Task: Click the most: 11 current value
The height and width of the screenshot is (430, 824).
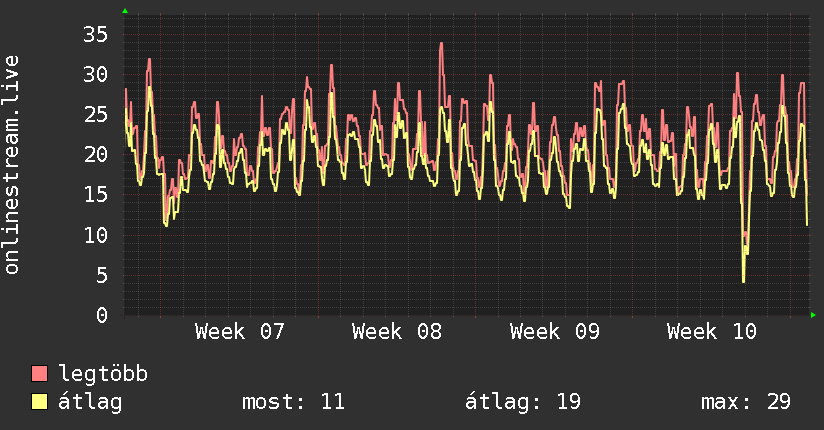Action: tap(293, 402)
